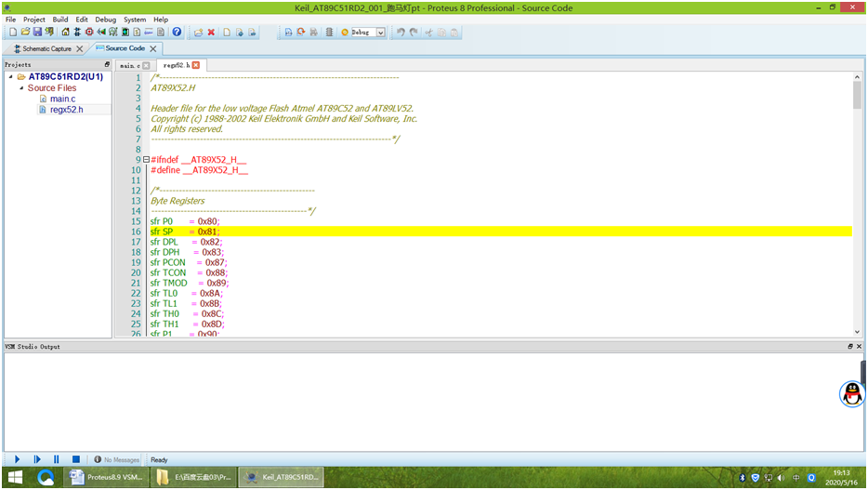Image resolution: width=868 pixels, height=490 pixels.
Task: Click the Project Notes toolbar icon
Action: coord(161,33)
